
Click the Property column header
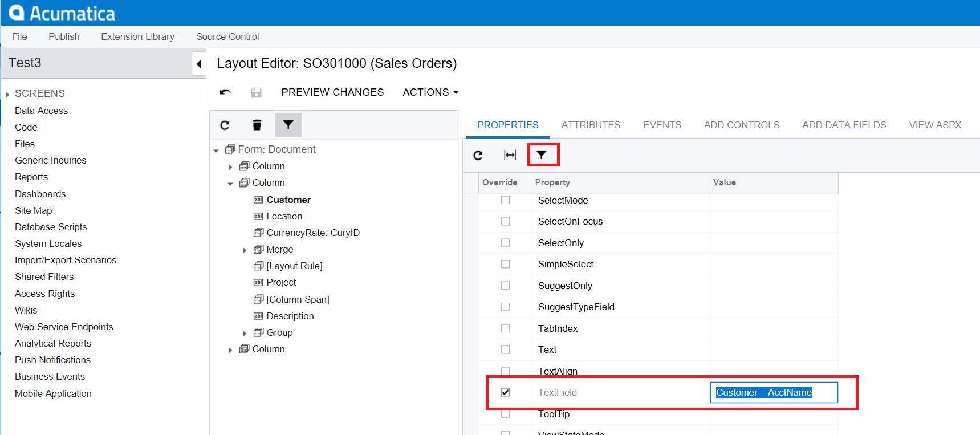620,182
